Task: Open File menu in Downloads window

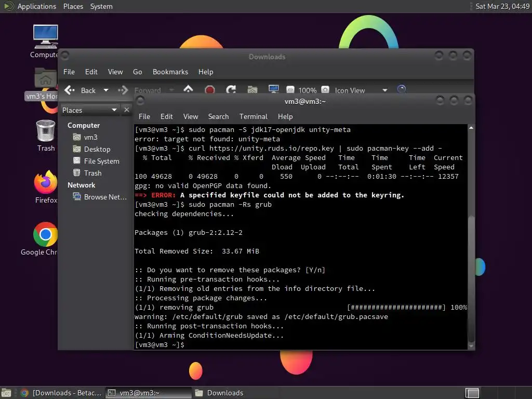Action: (69, 72)
